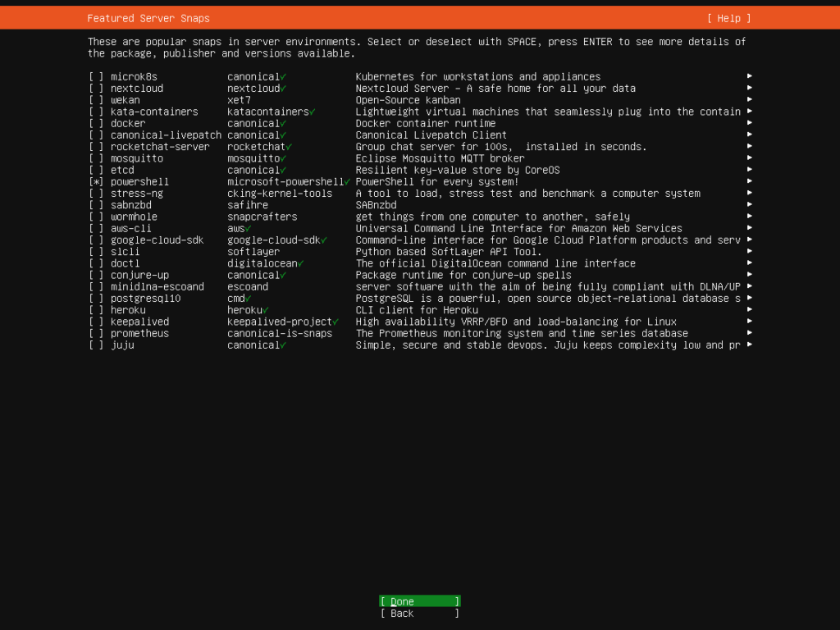
Task: Expand the wekan row details arrow
Action: (750, 99)
